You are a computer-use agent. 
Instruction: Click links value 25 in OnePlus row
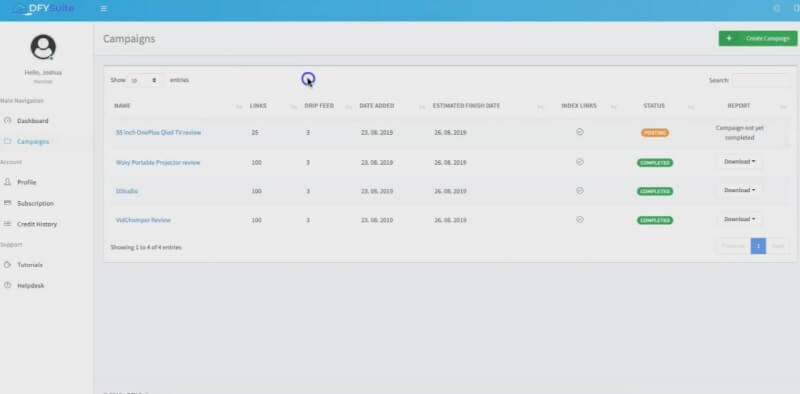click(x=255, y=133)
